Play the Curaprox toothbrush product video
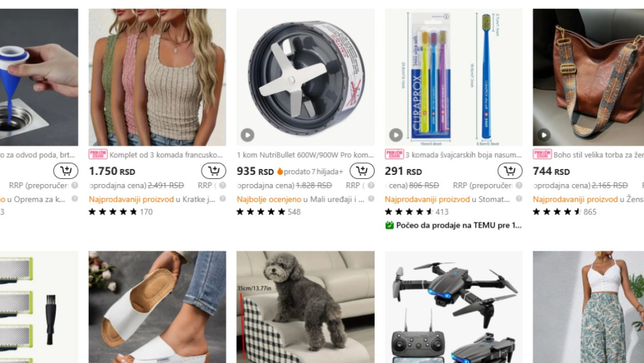Image resolution: width=644 pixels, height=363 pixels. [x=396, y=135]
